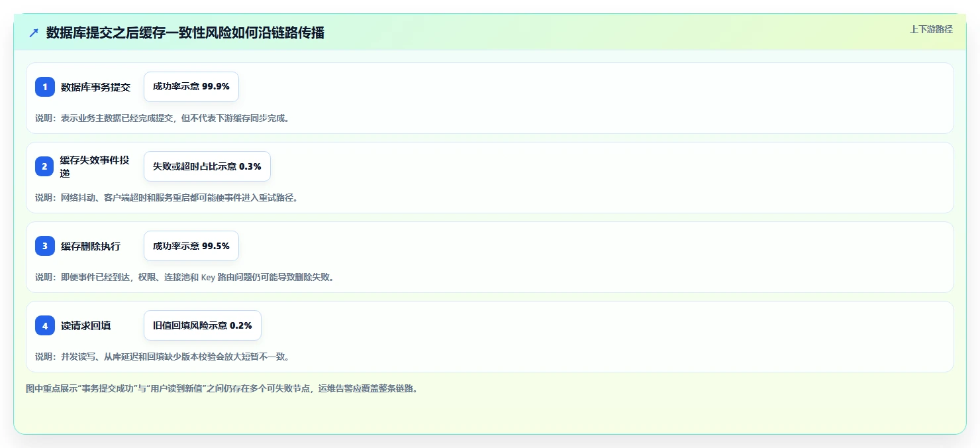
Task: Select the title 数据库提交之后缓存一致性风险如何沿链路传播
Action: coord(185,32)
